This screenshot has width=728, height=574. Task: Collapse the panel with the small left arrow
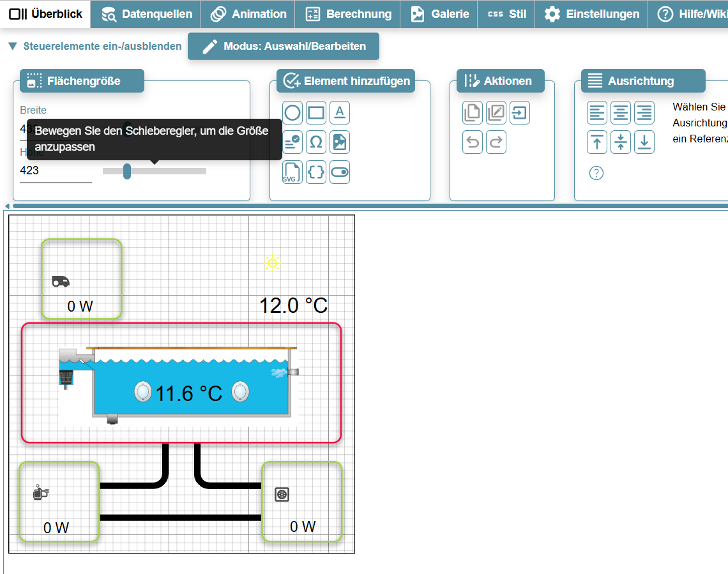point(7,206)
